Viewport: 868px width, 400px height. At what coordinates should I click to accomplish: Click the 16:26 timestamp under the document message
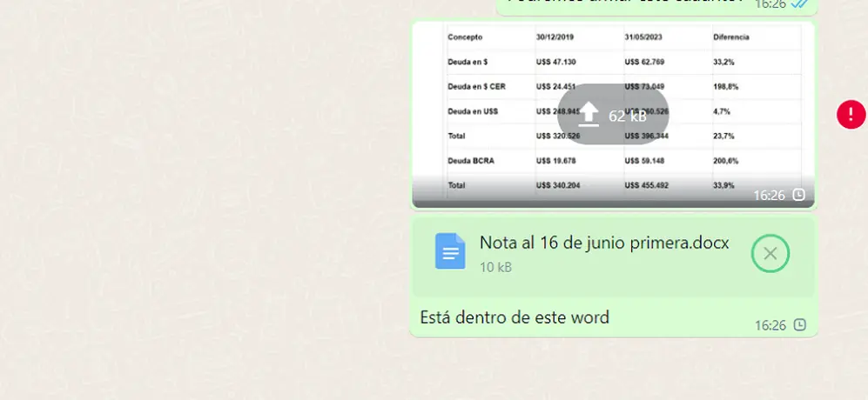pos(770,325)
